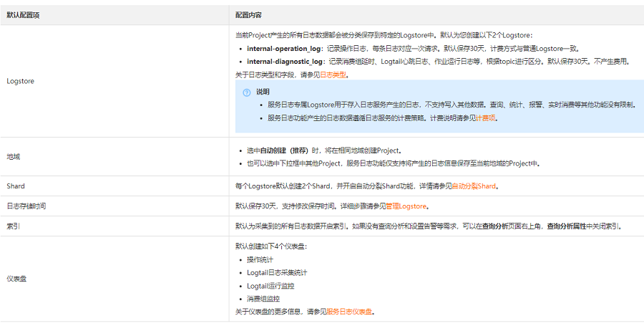Click the 说明 note question-mark icon
The width and height of the screenshot is (644, 326).
click(246, 92)
